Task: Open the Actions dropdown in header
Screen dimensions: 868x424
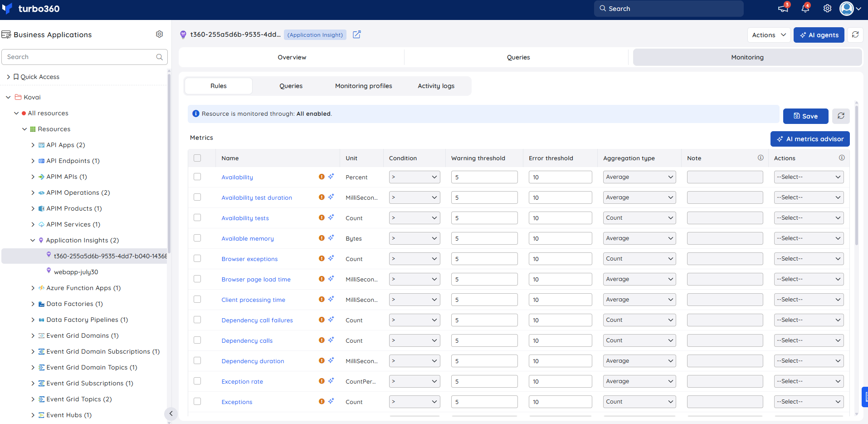Action: tap(769, 35)
